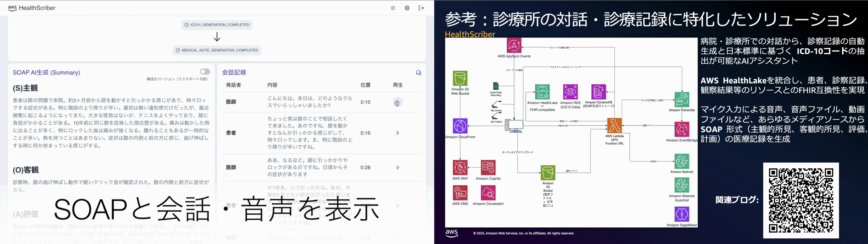
Task: Click the Amazon RDS (ICD10 Data) icon
Action: (571, 92)
